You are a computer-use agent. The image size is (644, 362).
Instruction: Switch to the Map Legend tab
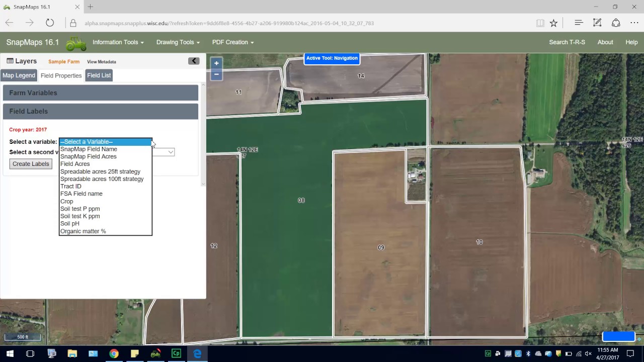pyautogui.click(x=19, y=75)
